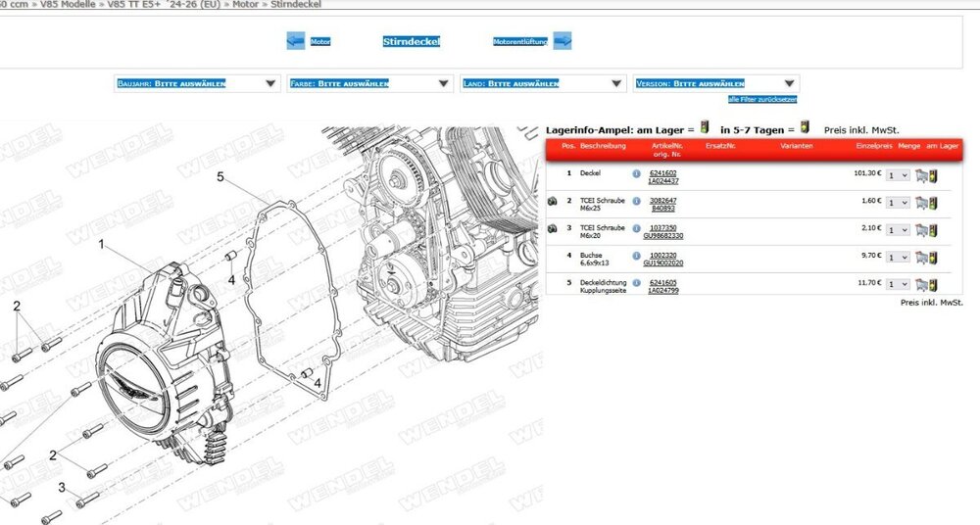
Task: Open original number 840893
Action: pyautogui.click(x=663, y=208)
